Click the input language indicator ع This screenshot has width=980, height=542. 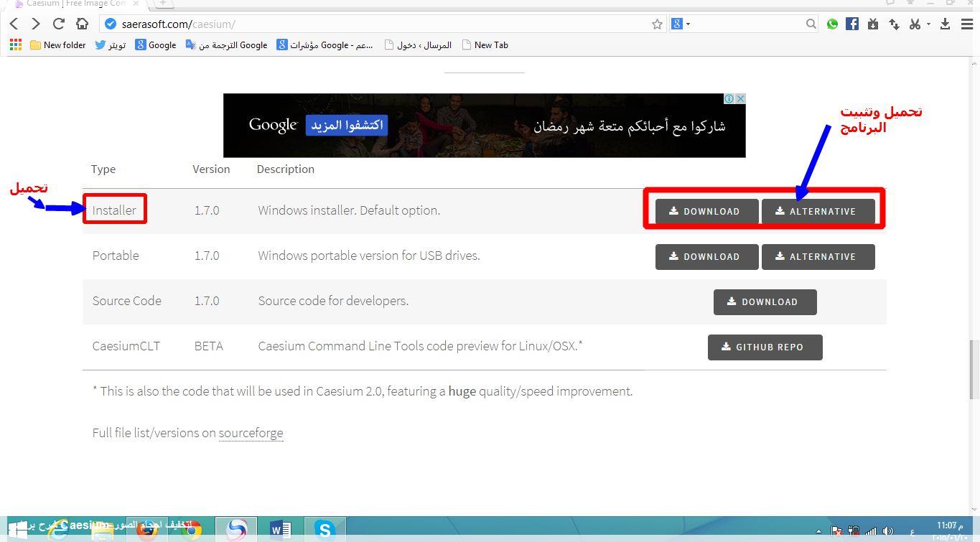(x=912, y=532)
